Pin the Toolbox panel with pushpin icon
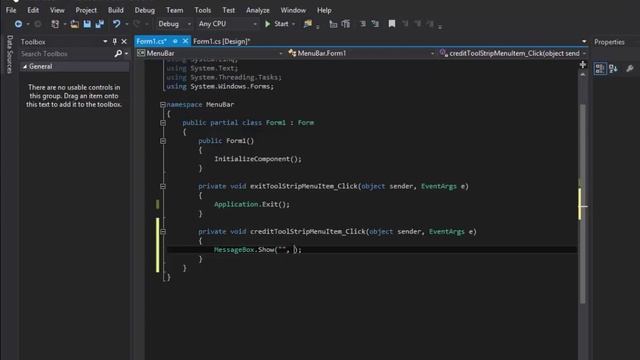 (x=115, y=41)
